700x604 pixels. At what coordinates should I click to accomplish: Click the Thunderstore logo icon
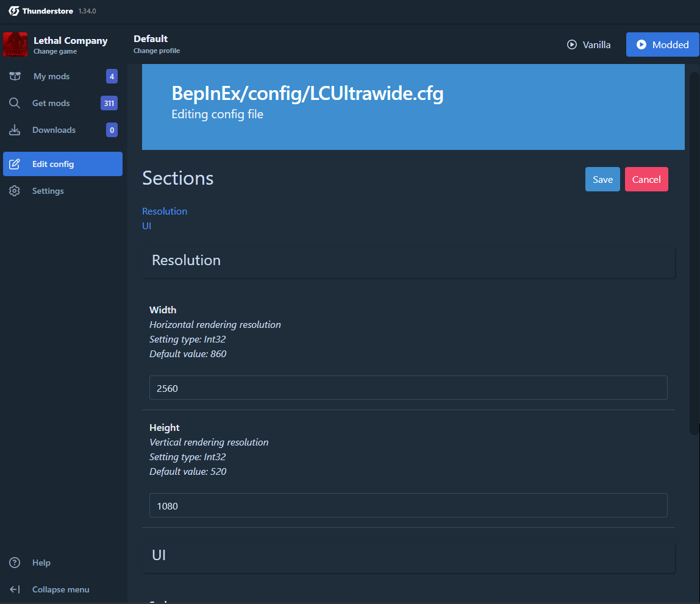[x=14, y=11]
